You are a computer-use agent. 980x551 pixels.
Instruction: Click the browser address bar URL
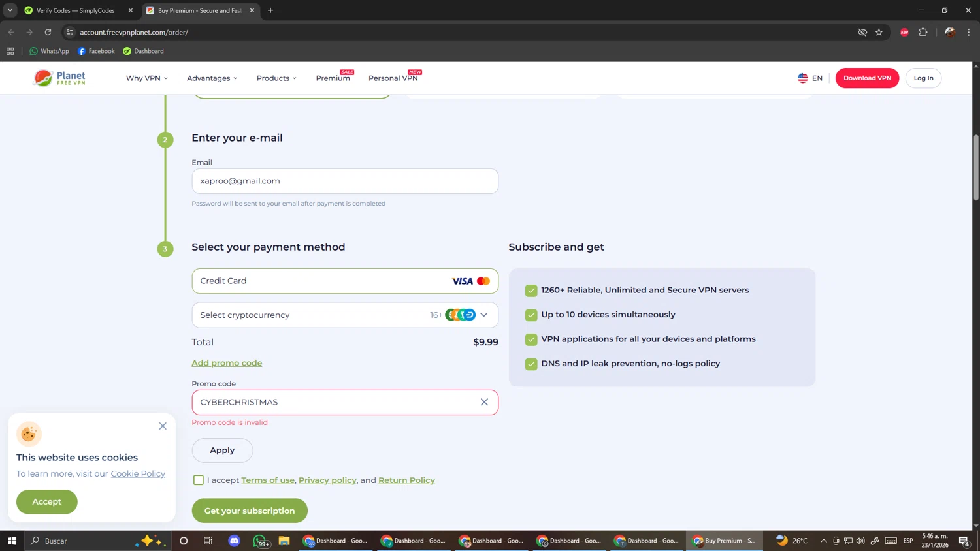tap(134, 32)
